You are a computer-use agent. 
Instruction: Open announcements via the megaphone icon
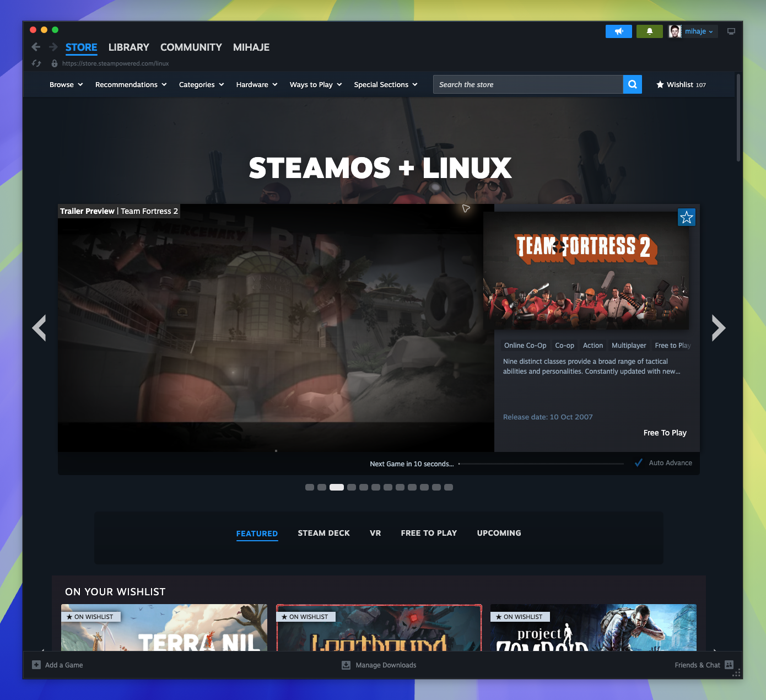click(x=619, y=31)
